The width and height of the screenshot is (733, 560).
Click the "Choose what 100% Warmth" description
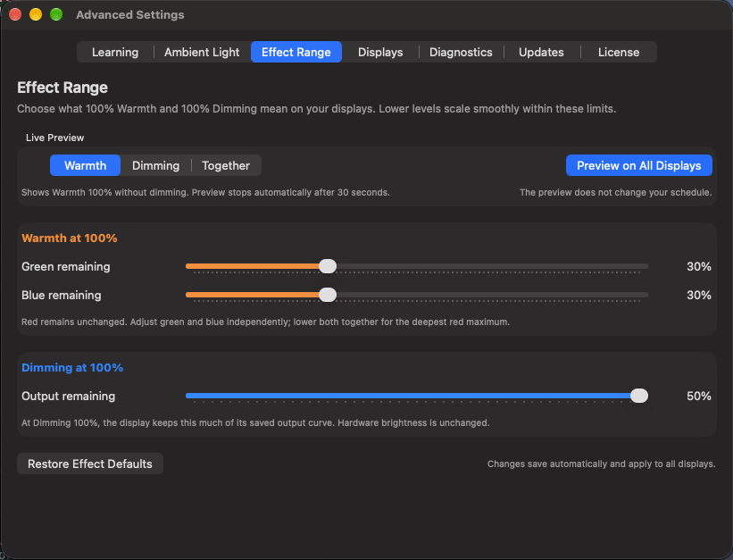coord(316,109)
